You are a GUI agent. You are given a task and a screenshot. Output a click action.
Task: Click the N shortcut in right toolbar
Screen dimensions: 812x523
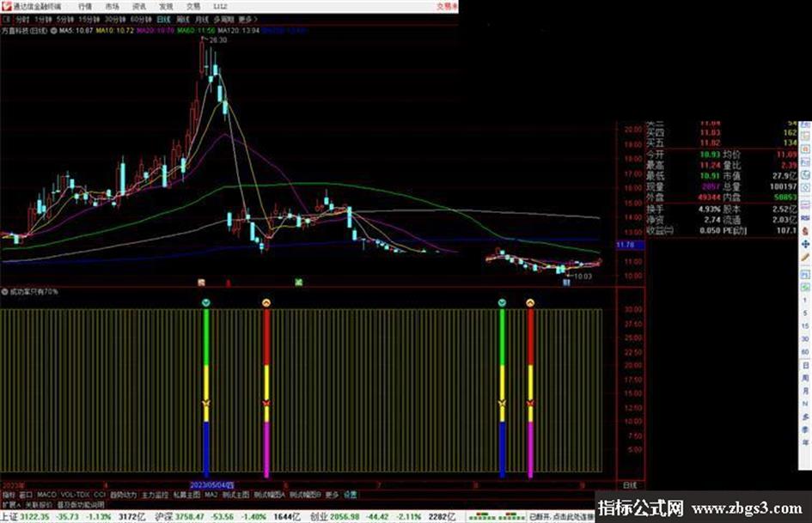(x=805, y=404)
